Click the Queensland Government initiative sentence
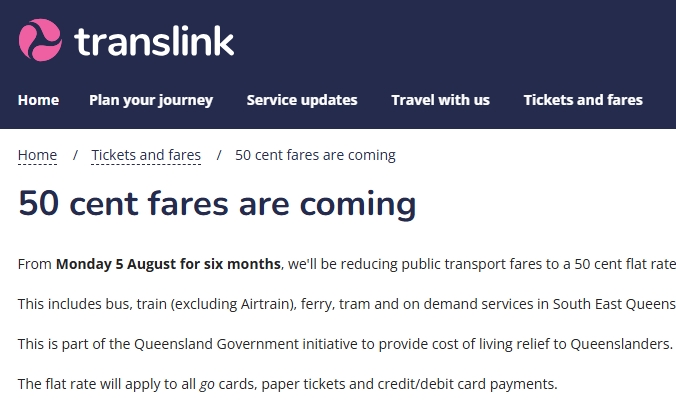 345,344
